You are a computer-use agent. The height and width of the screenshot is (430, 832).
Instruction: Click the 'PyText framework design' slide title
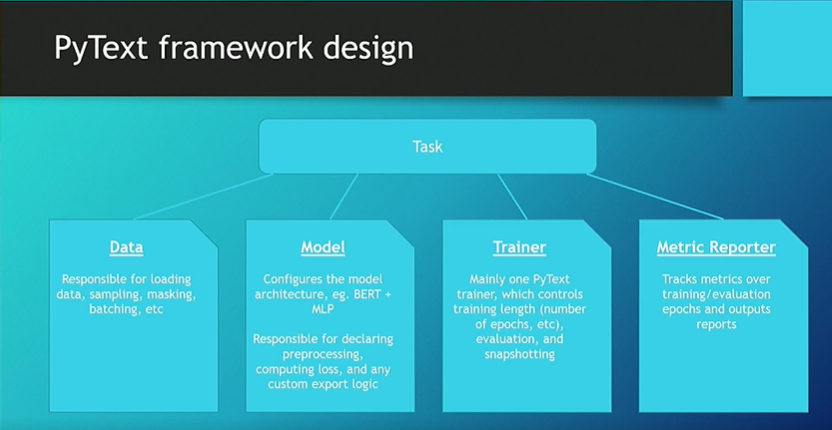[x=233, y=48]
